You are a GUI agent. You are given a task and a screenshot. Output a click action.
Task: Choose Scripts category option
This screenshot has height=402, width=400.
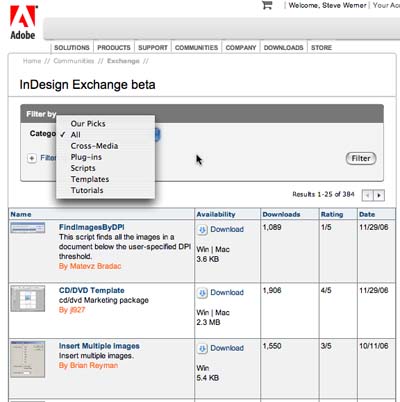tap(83, 168)
